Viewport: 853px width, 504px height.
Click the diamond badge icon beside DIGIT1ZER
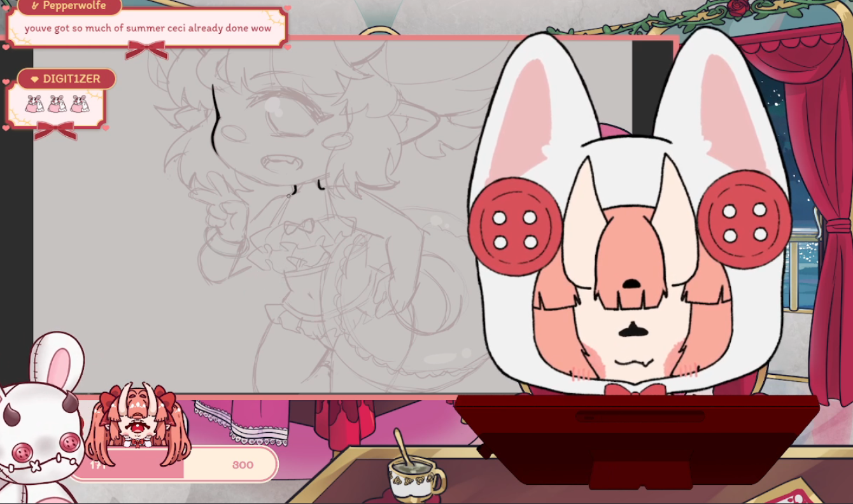(35, 80)
